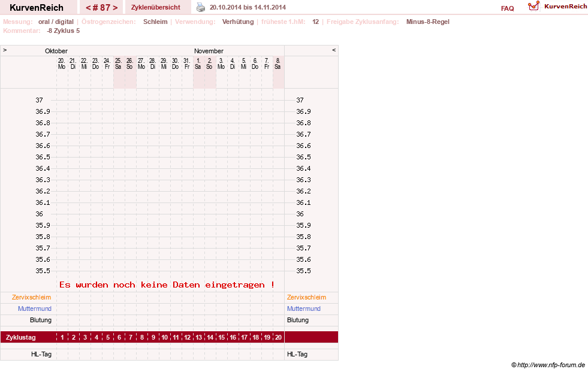Click the 'Es wurden noch keine Daten eingetragen' message
The image size is (588, 372).
click(167, 285)
